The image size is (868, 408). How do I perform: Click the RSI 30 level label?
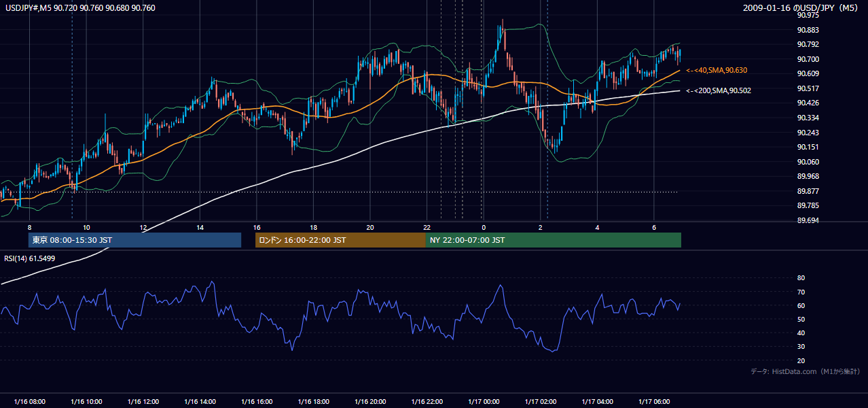pos(801,347)
